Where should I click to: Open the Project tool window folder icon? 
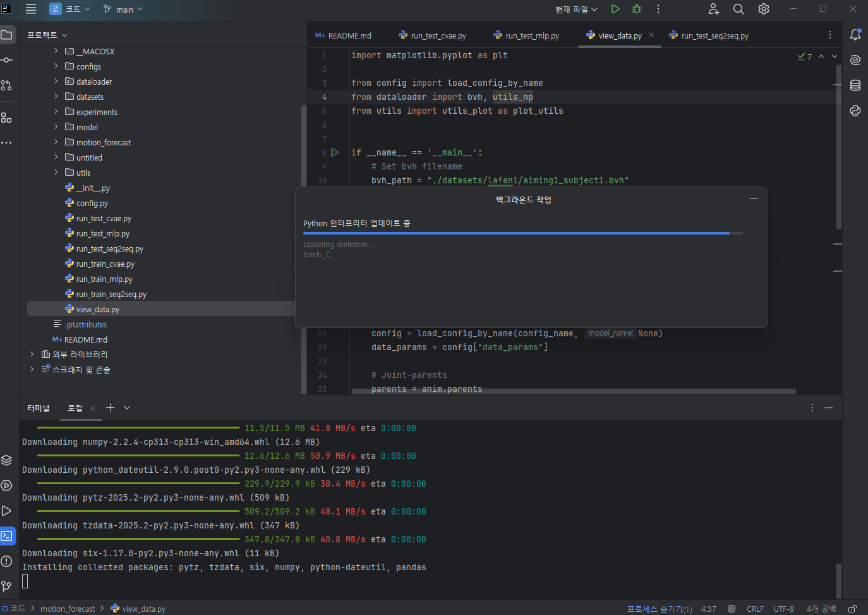pos(7,35)
